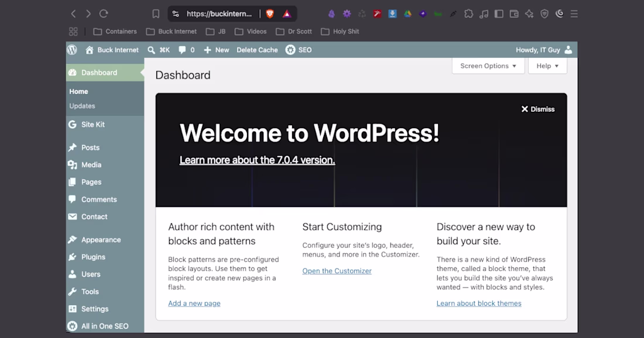
Task: Open the Holy Shit bookmark folder
Action: pos(340,32)
